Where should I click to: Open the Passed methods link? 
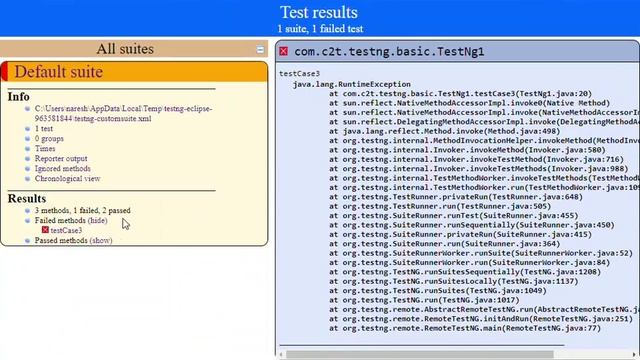coord(61,240)
